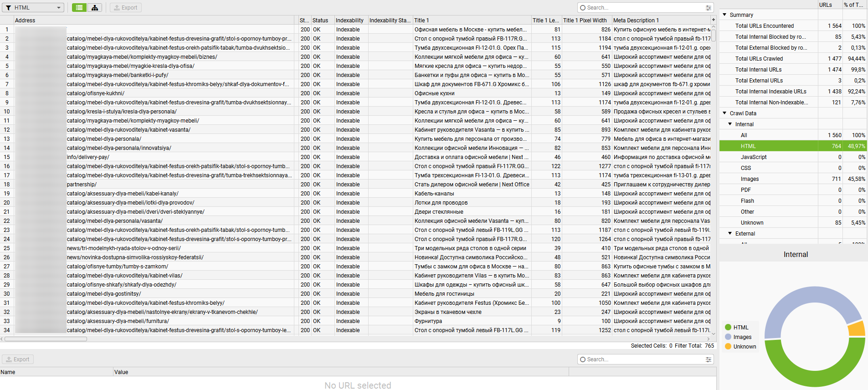Image resolution: width=868 pixels, height=390 pixels.
Task: Click the add column plus icon
Action: [713, 20]
